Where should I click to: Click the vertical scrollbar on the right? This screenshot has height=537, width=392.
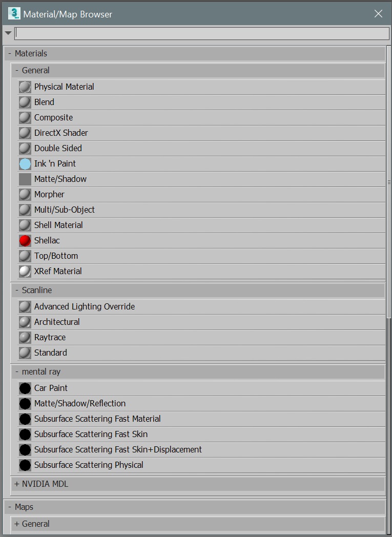[389, 182]
